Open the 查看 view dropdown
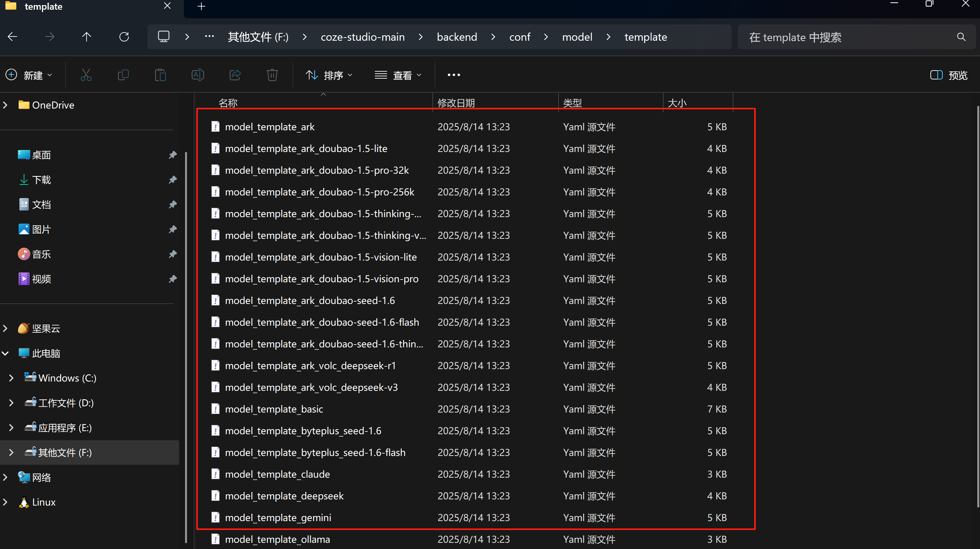980x549 pixels. [398, 75]
